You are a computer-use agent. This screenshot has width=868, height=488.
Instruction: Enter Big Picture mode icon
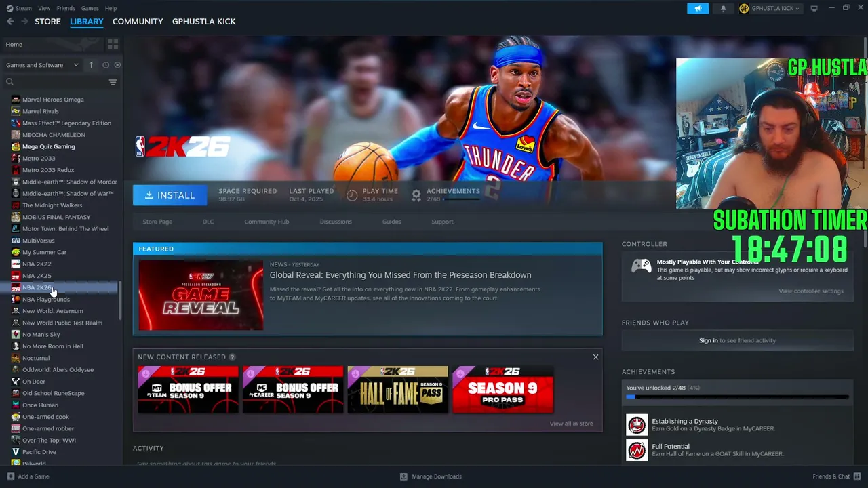814,8
